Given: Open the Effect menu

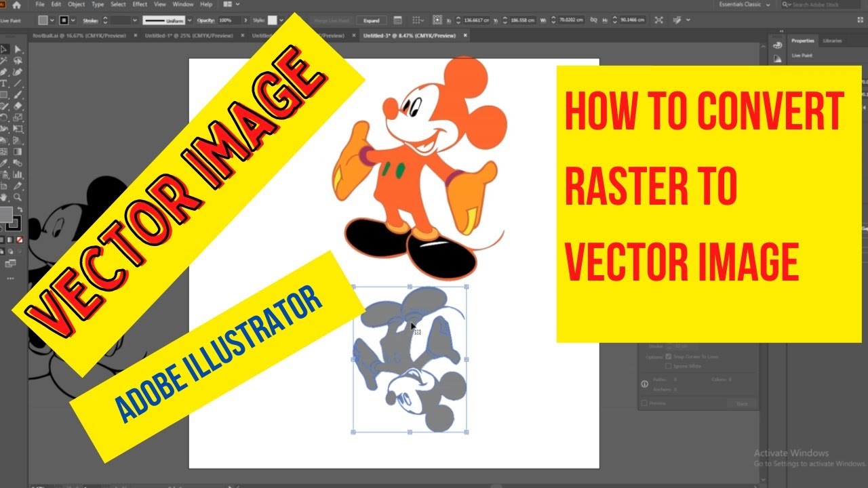Looking at the screenshot, I should coord(140,5).
